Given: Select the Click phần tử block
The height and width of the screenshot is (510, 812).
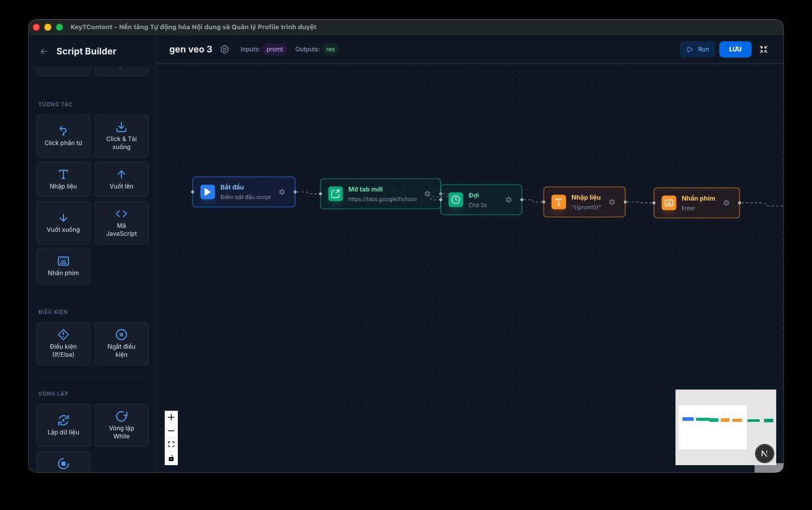Looking at the screenshot, I should [x=63, y=136].
